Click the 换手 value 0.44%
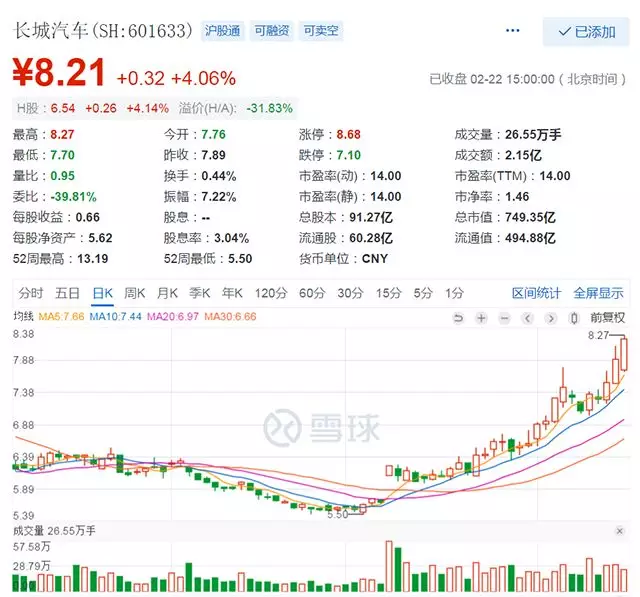The image size is (640, 597). [219, 176]
